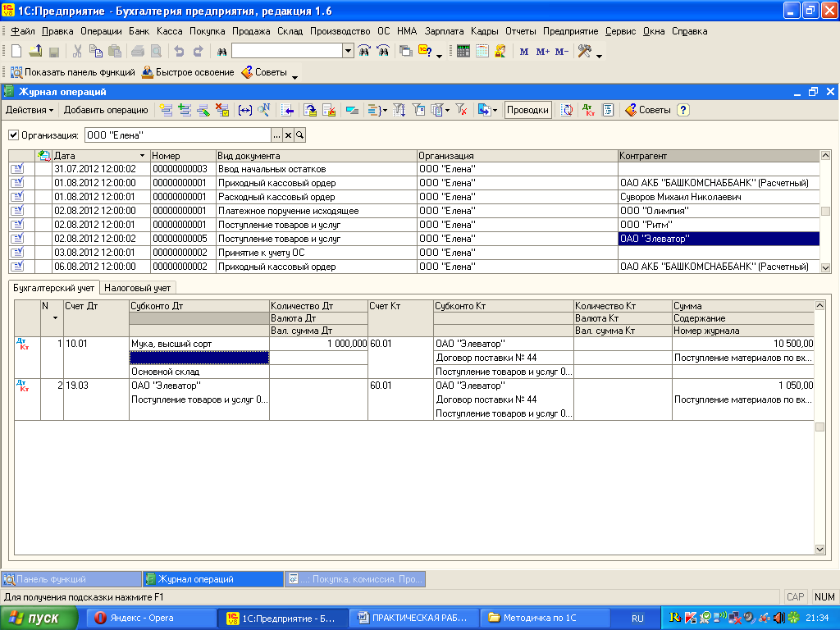Click the document list vertical scrollbar down arrow
The height and width of the screenshot is (630, 840).
(x=825, y=267)
